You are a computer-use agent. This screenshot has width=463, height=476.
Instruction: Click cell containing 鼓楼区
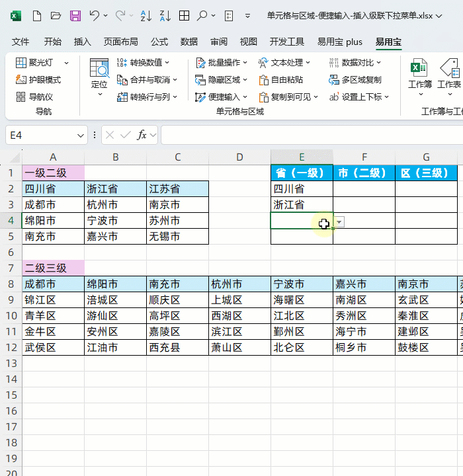tap(426, 347)
